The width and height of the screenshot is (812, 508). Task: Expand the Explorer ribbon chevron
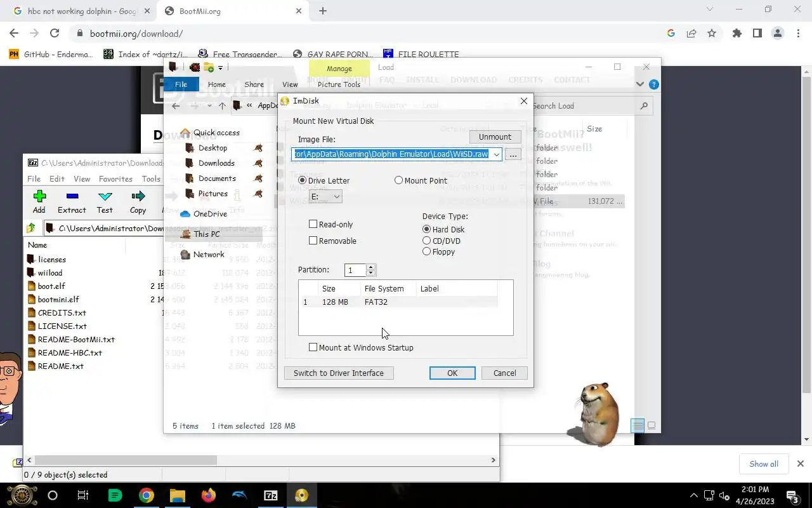(640, 84)
